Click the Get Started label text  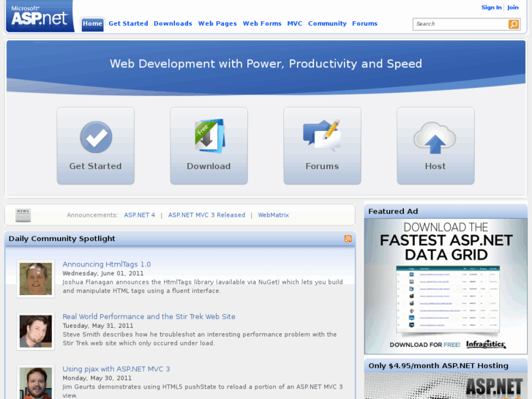point(95,166)
